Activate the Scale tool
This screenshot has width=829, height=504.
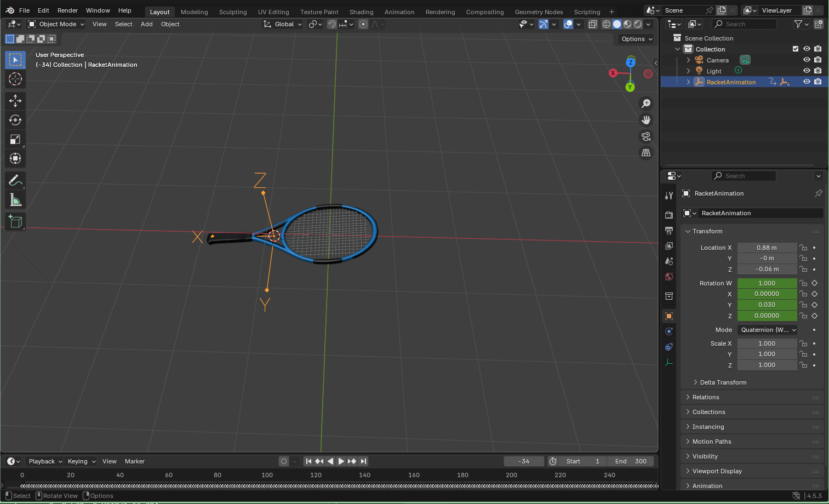point(15,139)
